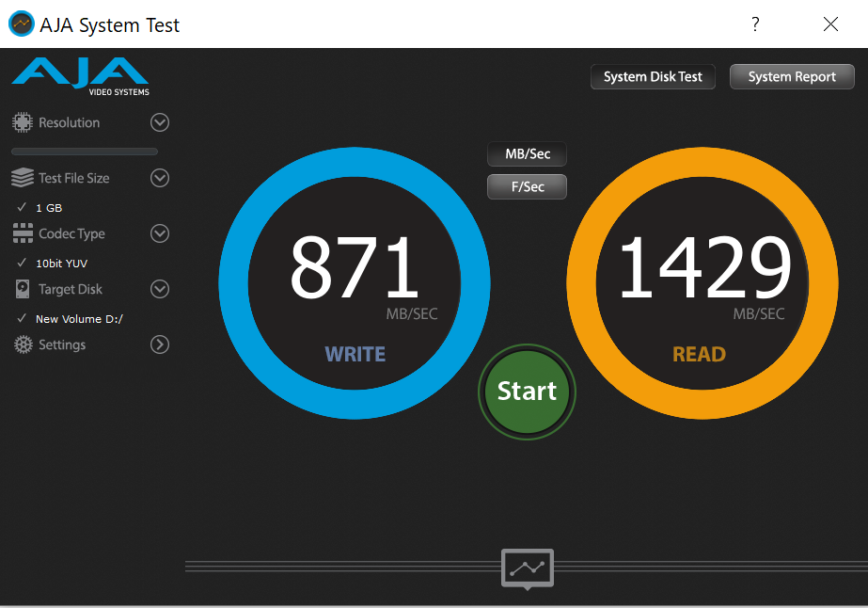Screen dimensions: 868x608
Task: Close the AJA System Test window
Action: (x=830, y=24)
